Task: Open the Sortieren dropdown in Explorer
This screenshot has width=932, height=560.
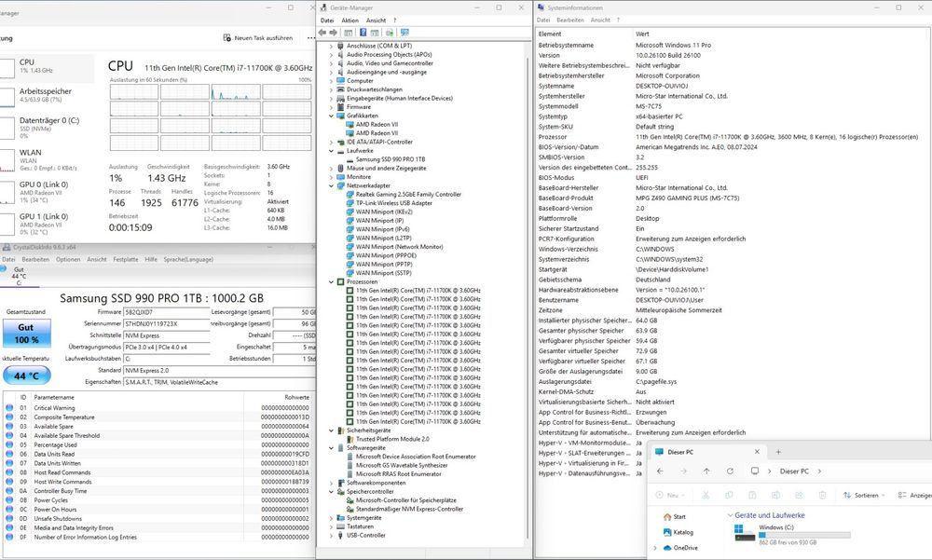Action: (865, 496)
